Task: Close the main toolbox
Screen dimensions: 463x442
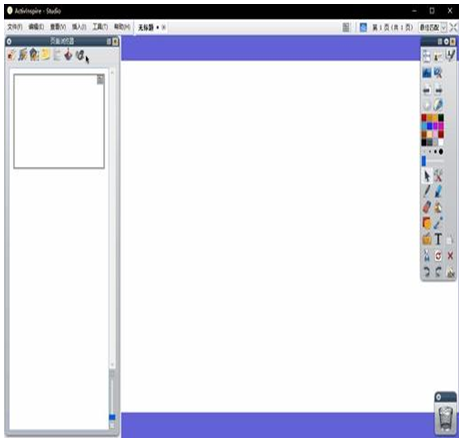Action: point(453,41)
